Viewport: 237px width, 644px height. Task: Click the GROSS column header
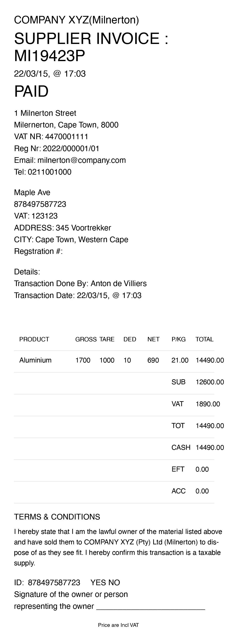[x=86, y=339]
